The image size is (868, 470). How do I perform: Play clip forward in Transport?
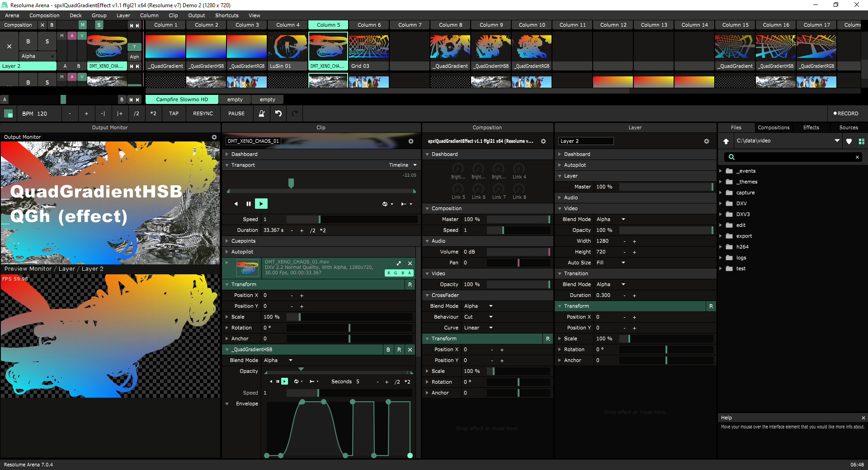coord(261,204)
